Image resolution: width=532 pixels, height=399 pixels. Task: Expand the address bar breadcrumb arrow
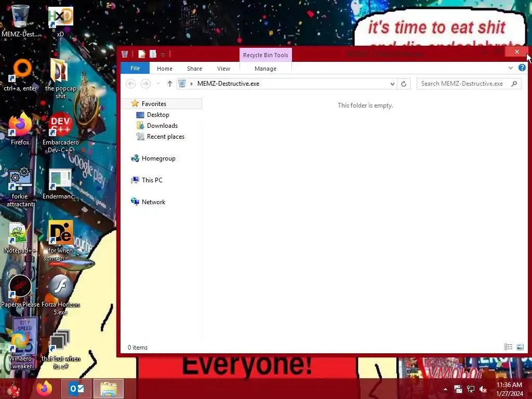pyautogui.click(x=192, y=84)
